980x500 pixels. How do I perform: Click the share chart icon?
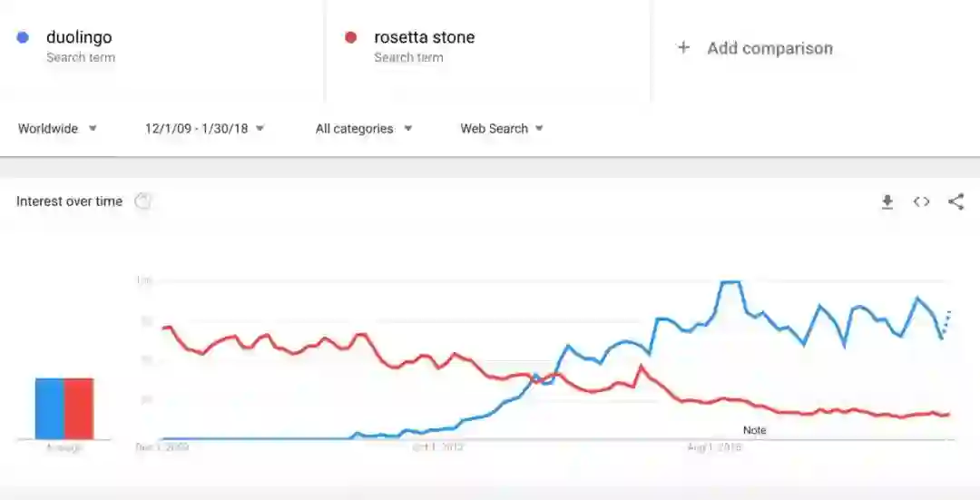[955, 201]
